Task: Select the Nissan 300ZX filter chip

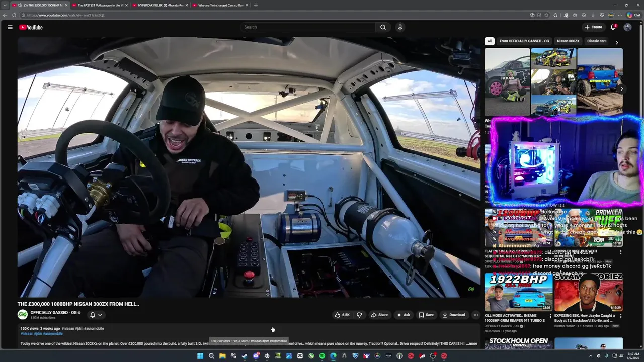Action: pyautogui.click(x=568, y=41)
